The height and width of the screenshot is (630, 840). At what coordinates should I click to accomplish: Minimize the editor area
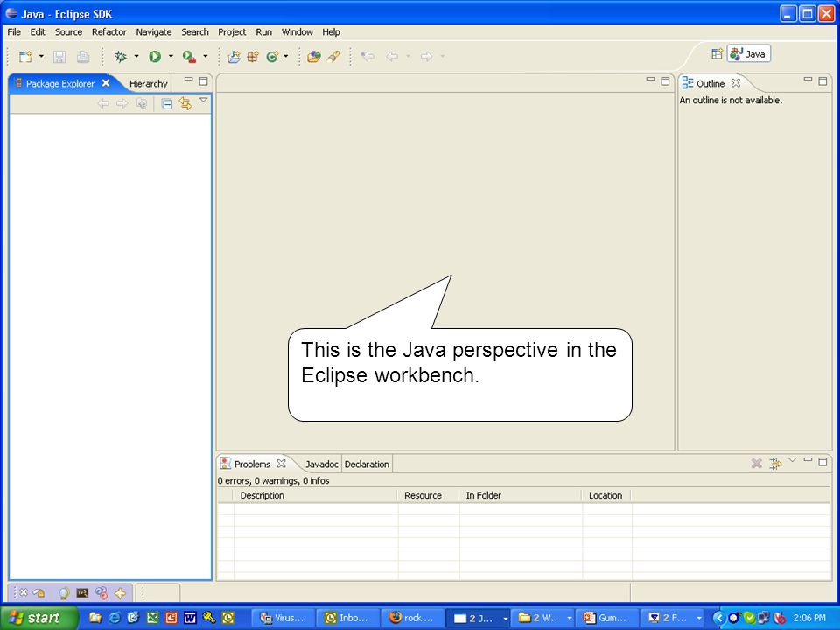coord(650,80)
